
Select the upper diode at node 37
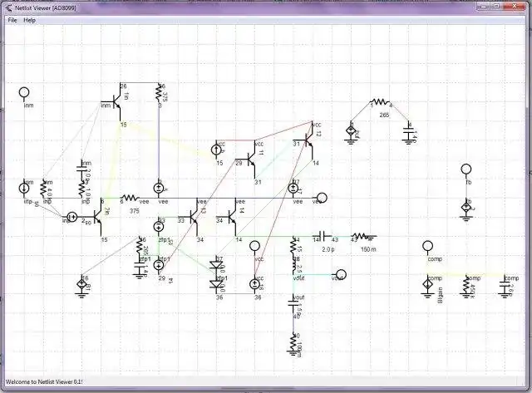216,265
